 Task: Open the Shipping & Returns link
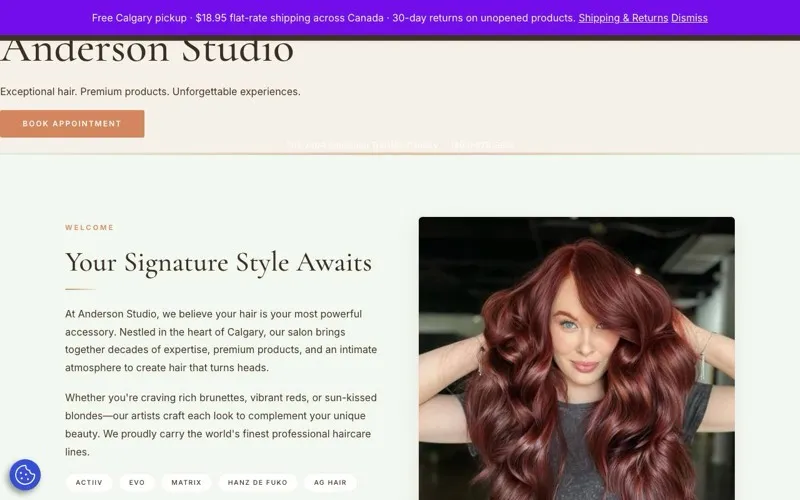[x=623, y=18]
